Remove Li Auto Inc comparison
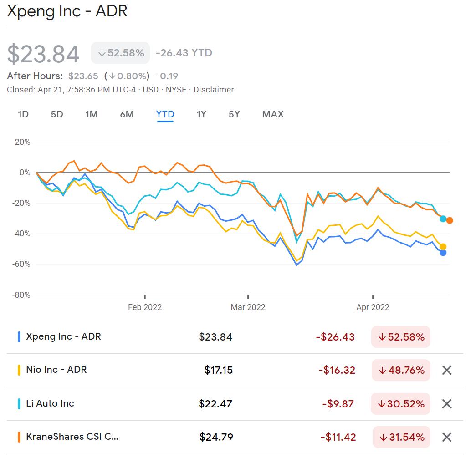The image size is (476, 458). pos(447,403)
